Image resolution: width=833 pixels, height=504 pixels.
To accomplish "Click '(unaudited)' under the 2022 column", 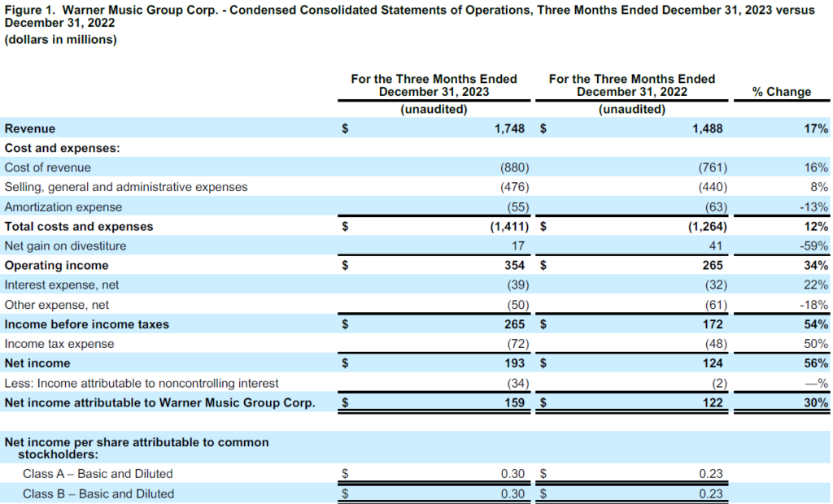I will (631, 110).
